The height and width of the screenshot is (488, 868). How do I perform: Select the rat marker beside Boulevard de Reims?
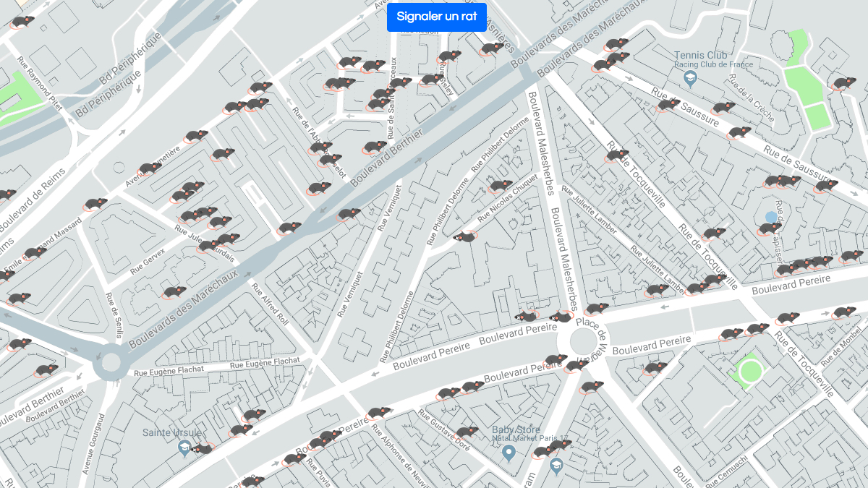4,194
